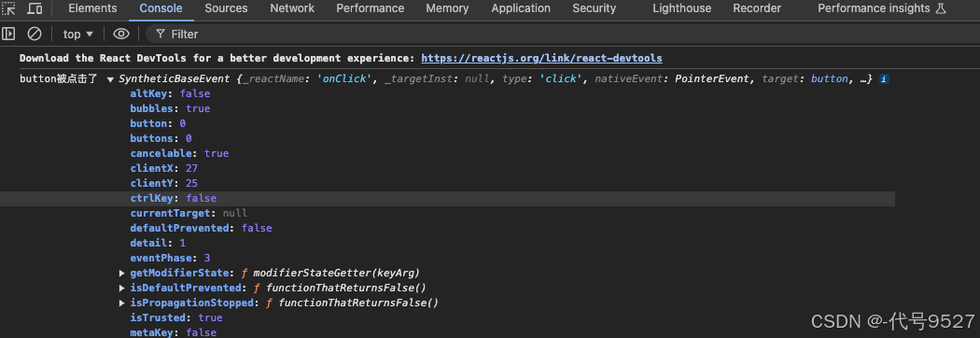Expand the getModifierState function entry
Screen dimensions: 980x338
coord(122,273)
